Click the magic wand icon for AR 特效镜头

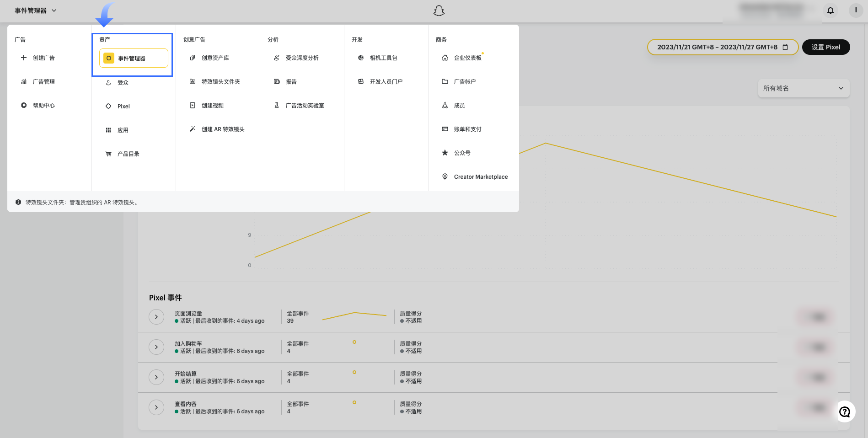click(x=193, y=129)
